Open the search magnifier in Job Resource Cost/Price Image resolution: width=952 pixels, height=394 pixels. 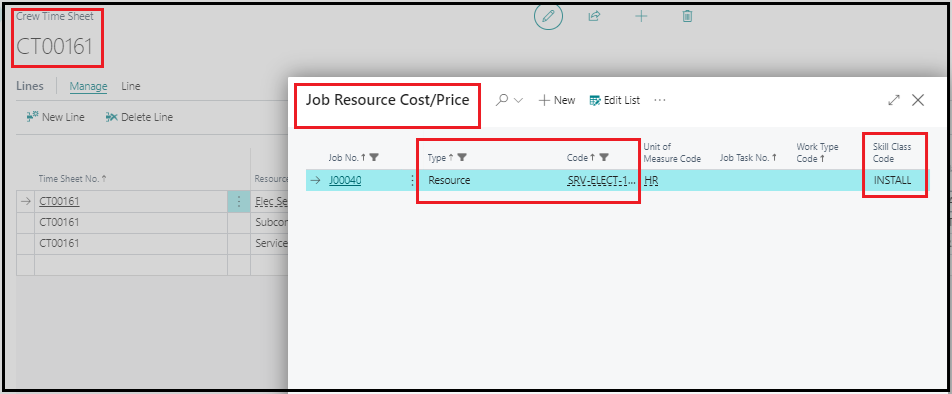point(502,100)
